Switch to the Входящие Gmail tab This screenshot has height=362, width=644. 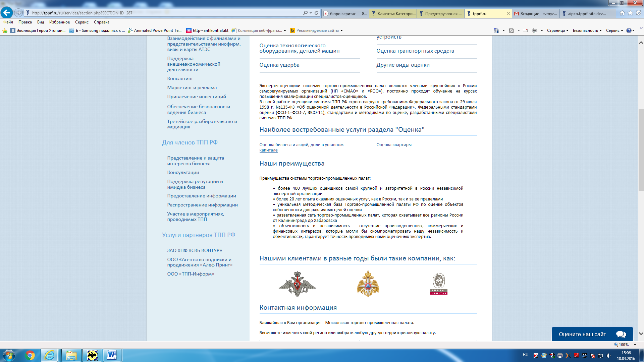click(536, 13)
